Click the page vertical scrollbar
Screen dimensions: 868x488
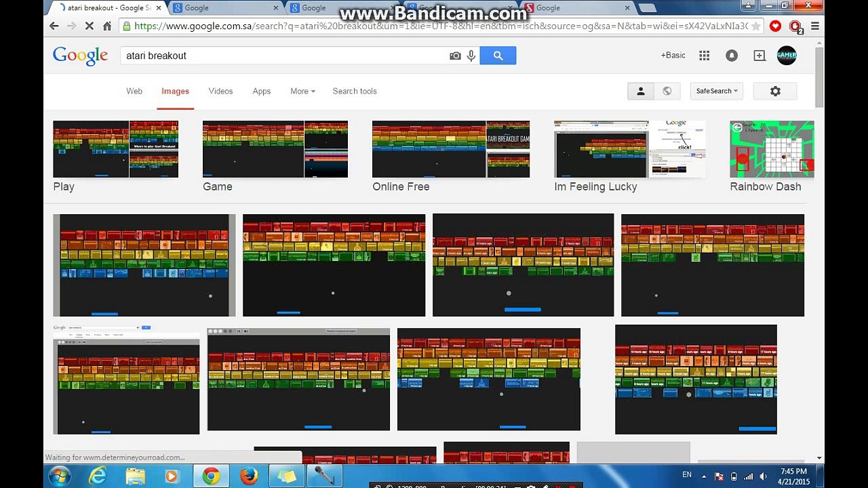tap(819, 76)
